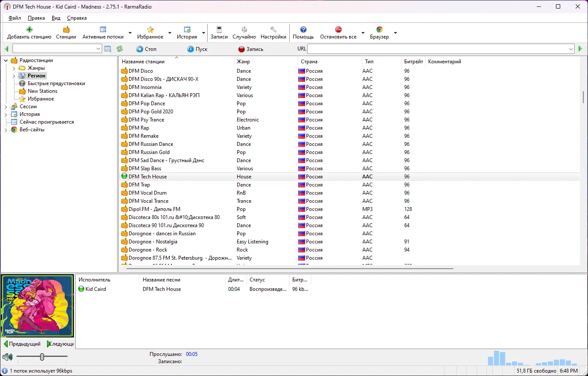588x376 pixels.
Task: Click the green status icon beside Kid Caird
Action: pos(81,289)
